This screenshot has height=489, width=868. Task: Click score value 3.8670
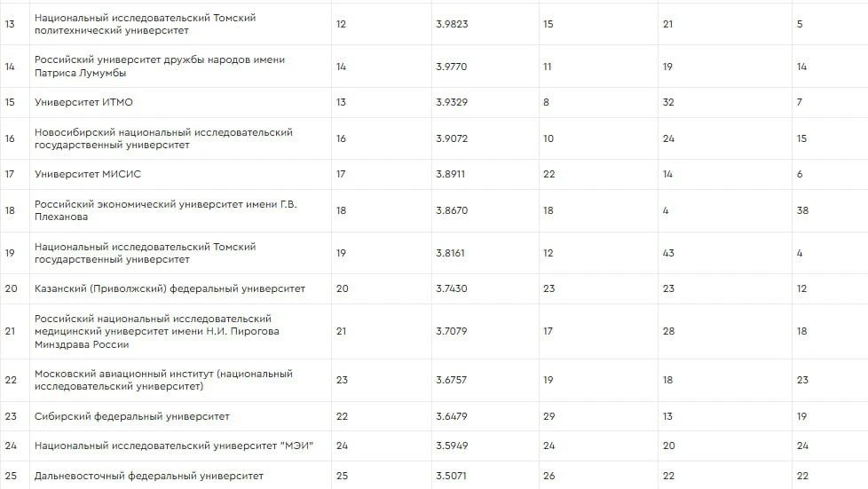(452, 211)
